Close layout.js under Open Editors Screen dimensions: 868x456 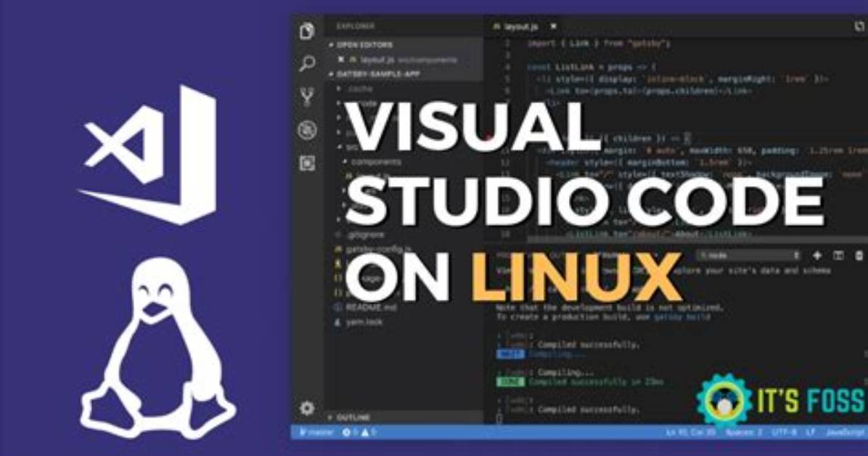341,60
